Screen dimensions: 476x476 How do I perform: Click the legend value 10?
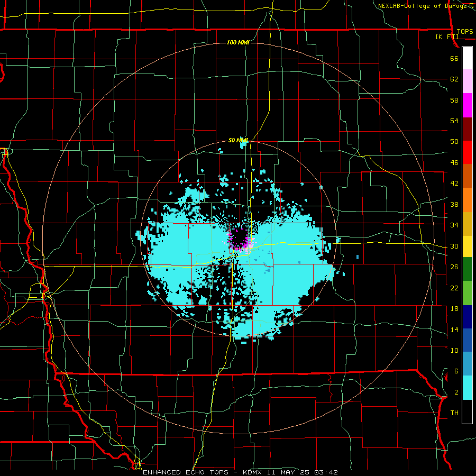[454, 350]
